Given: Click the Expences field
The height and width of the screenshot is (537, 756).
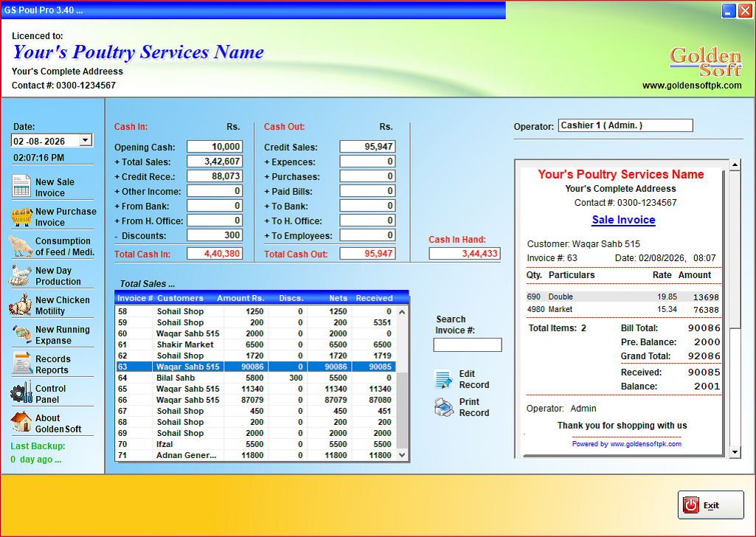Looking at the screenshot, I should [367, 162].
